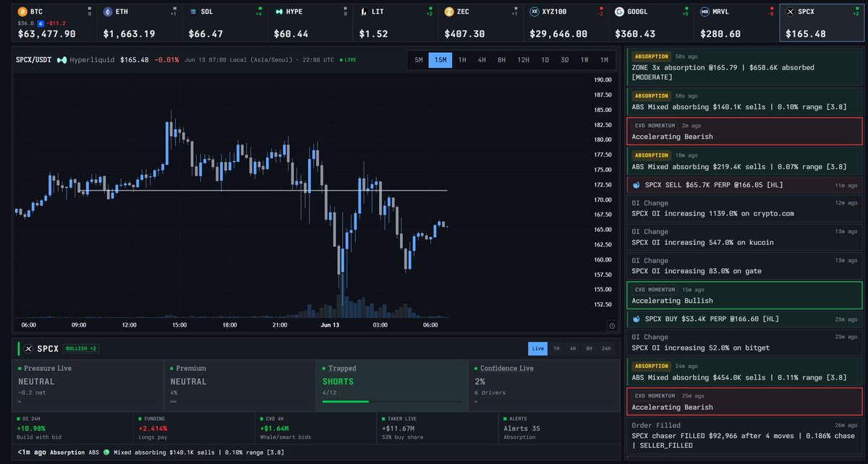Image resolution: width=868 pixels, height=464 pixels.
Task: Open Accelerating Bearish alert from 2m ago
Action: [x=744, y=131]
